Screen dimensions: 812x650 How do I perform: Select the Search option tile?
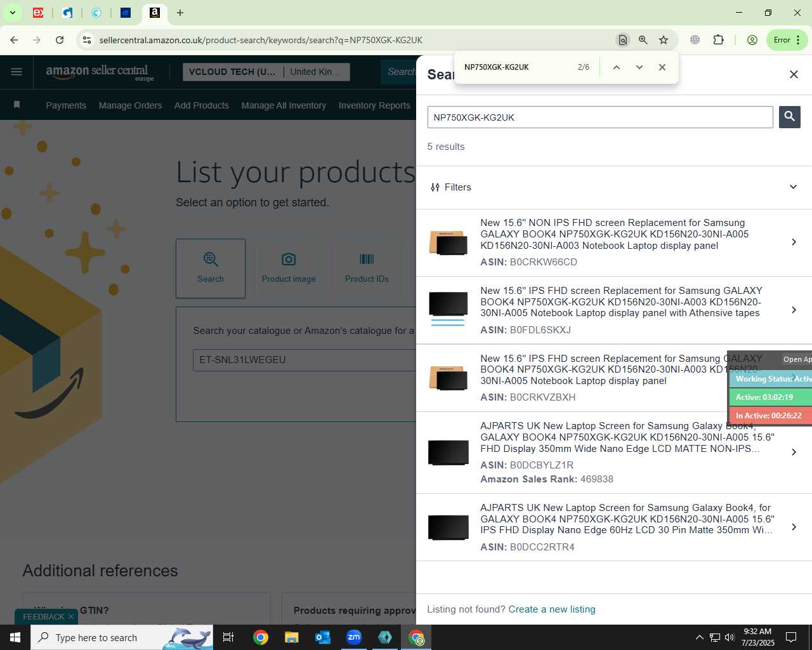pos(211,269)
